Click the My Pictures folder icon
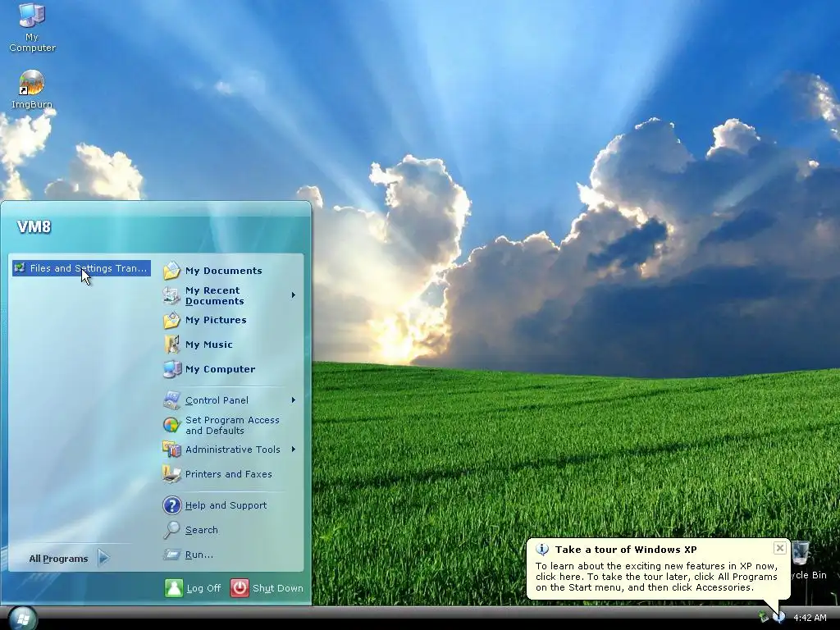This screenshot has width=840, height=630. (171, 320)
